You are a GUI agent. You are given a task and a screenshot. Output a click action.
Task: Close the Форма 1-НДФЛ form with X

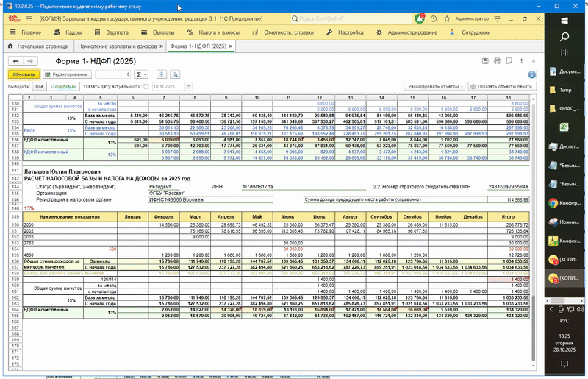click(x=534, y=61)
